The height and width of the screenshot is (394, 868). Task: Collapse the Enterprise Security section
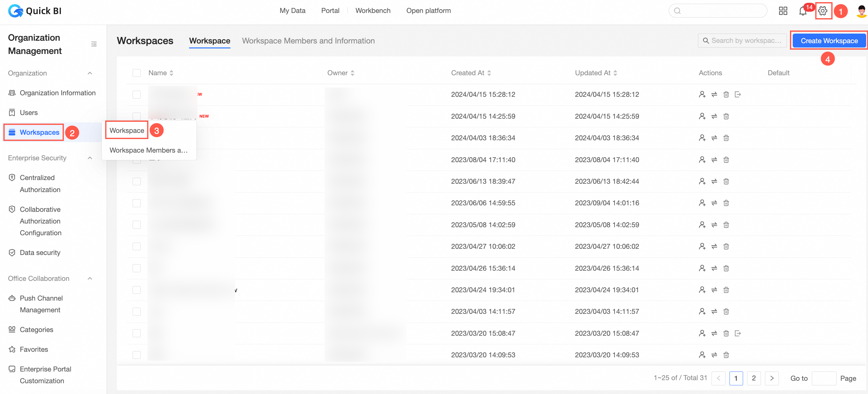point(90,158)
